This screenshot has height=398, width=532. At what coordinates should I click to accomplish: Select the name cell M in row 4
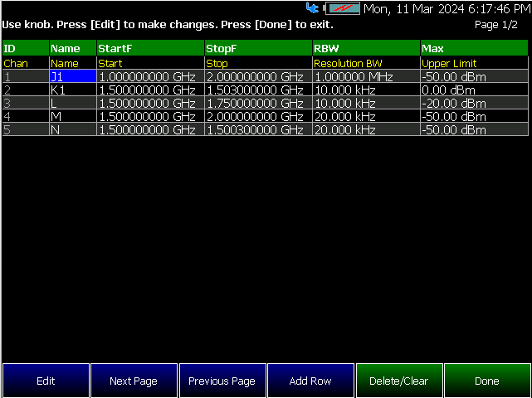click(x=73, y=116)
